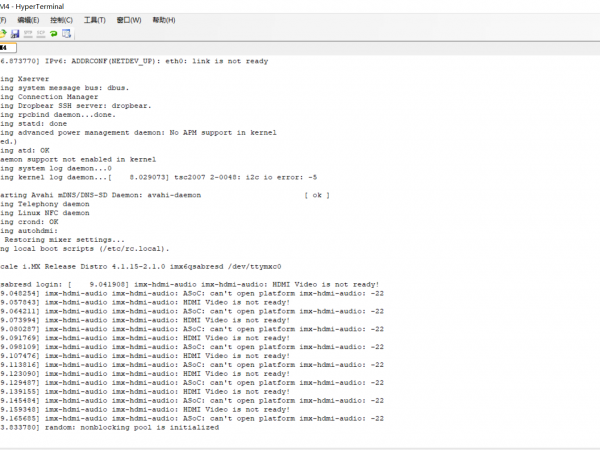Open the 编辑(E) menu

coord(27,19)
